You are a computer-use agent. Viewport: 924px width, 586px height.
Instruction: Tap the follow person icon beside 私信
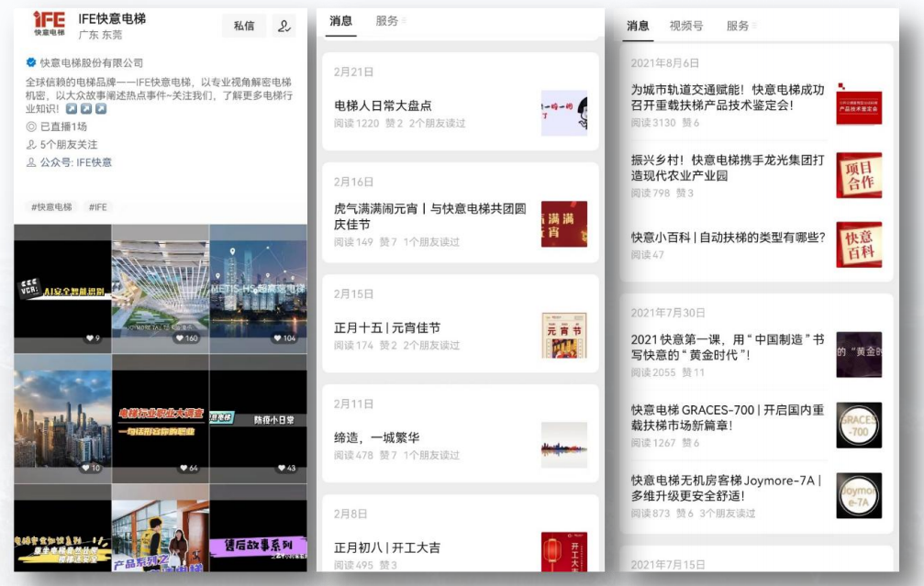pos(284,26)
